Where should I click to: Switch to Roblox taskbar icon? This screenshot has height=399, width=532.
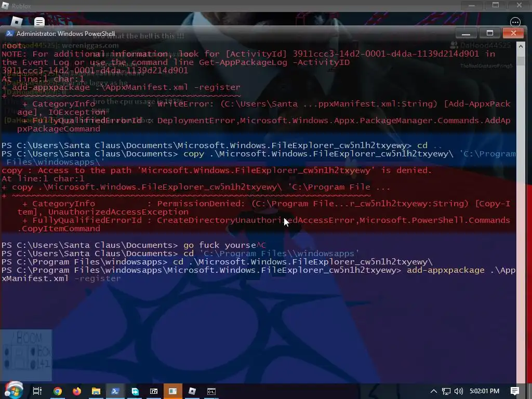click(x=192, y=391)
